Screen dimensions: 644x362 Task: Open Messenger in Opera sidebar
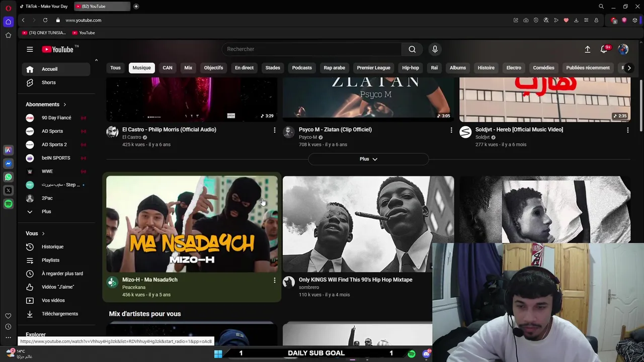pos(8,163)
